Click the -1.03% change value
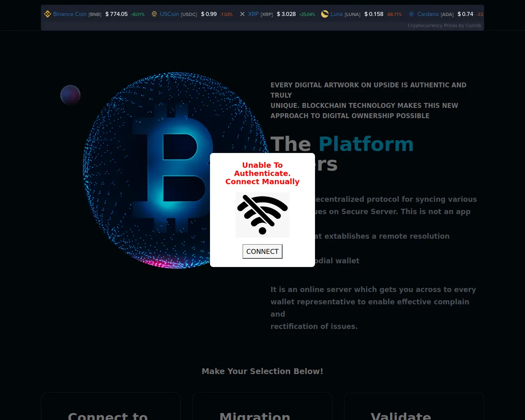Viewport: 525px width, 420px height. [226, 14]
